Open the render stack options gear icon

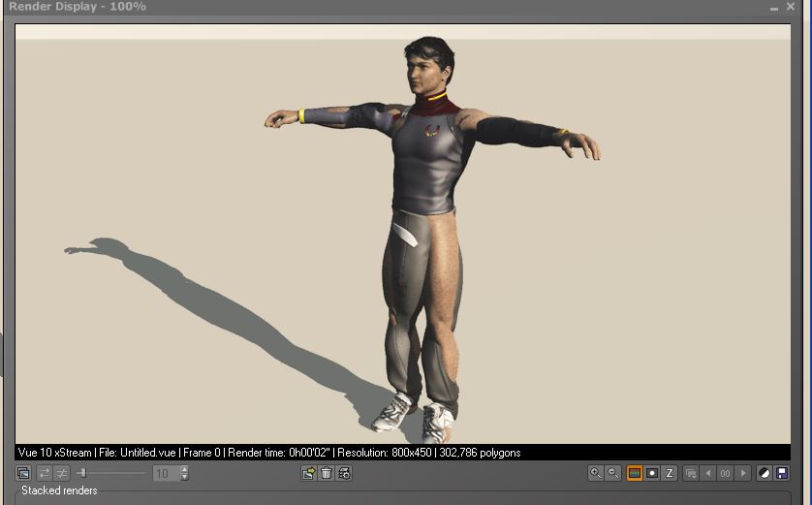click(x=344, y=473)
